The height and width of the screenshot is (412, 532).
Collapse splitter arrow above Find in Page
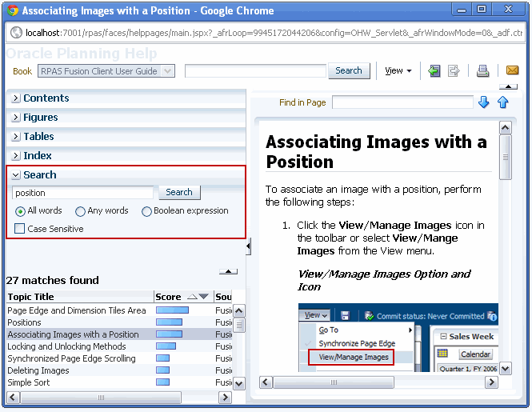click(x=508, y=86)
